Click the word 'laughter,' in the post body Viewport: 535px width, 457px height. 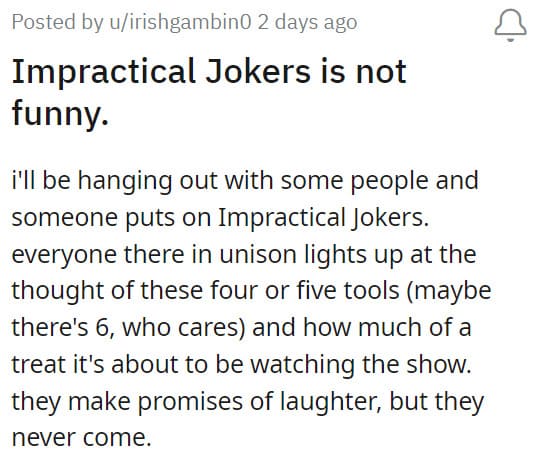tap(330, 402)
